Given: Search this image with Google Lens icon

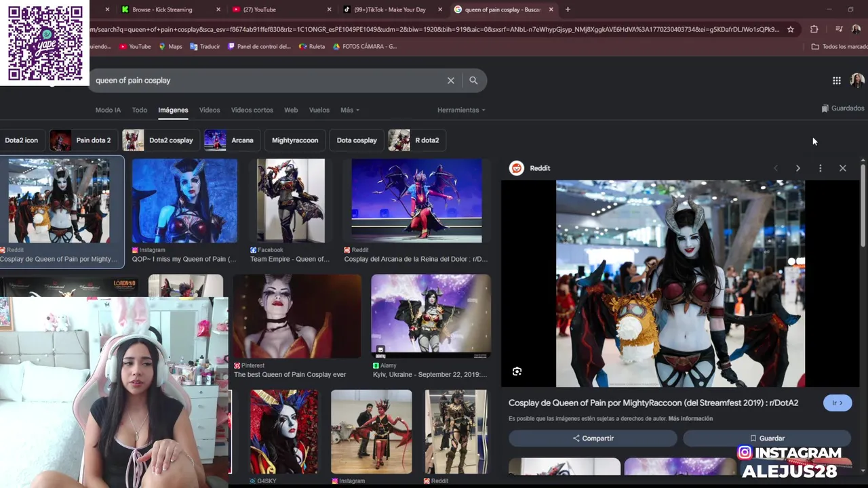Looking at the screenshot, I should click(517, 371).
